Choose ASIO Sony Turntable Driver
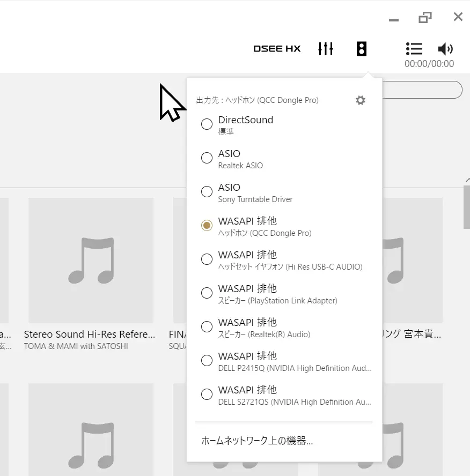This screenshot has height=476, width=470. (207, 192)
